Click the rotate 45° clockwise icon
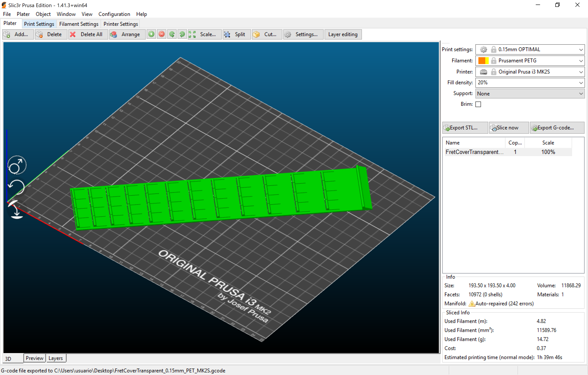This screenshot has height=375, width=588. 182,34
